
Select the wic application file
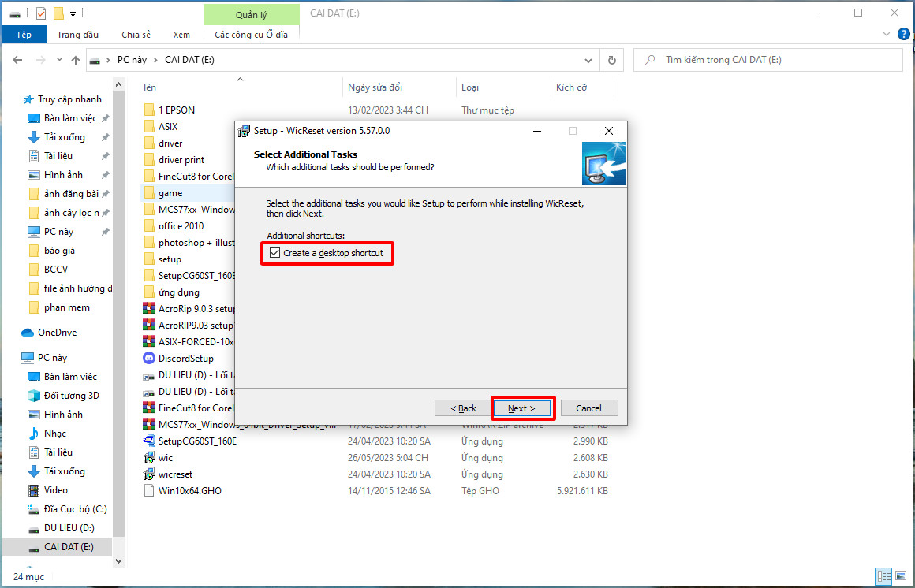tap(165, 458)
